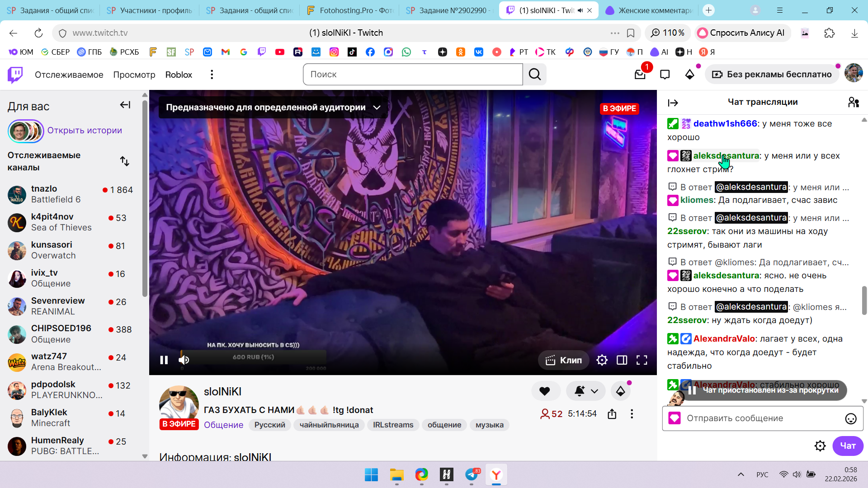Click the Поиск search field

(x=412, y=75)
